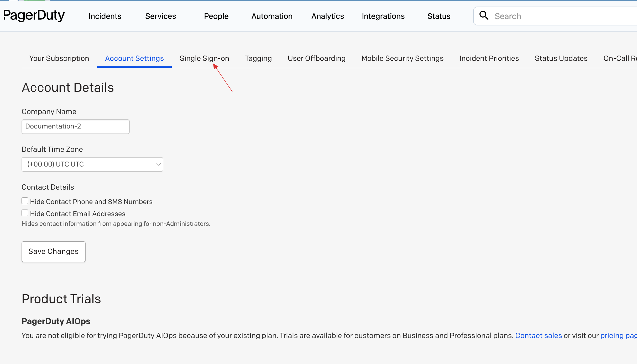Switch to Your Subscription tab

(59, 58)
